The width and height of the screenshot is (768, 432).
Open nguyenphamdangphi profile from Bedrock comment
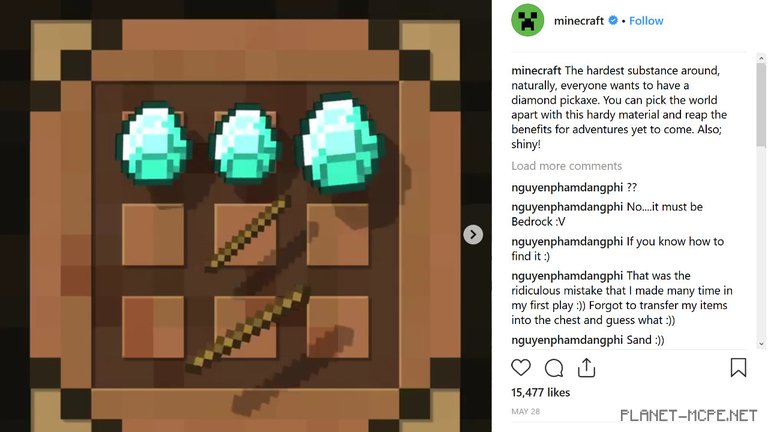[567, 207]
